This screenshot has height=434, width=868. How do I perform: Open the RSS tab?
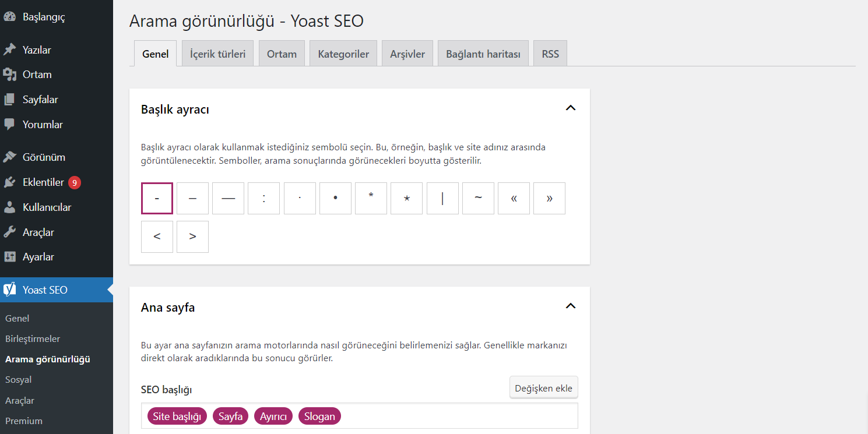[x=550, y=54]
